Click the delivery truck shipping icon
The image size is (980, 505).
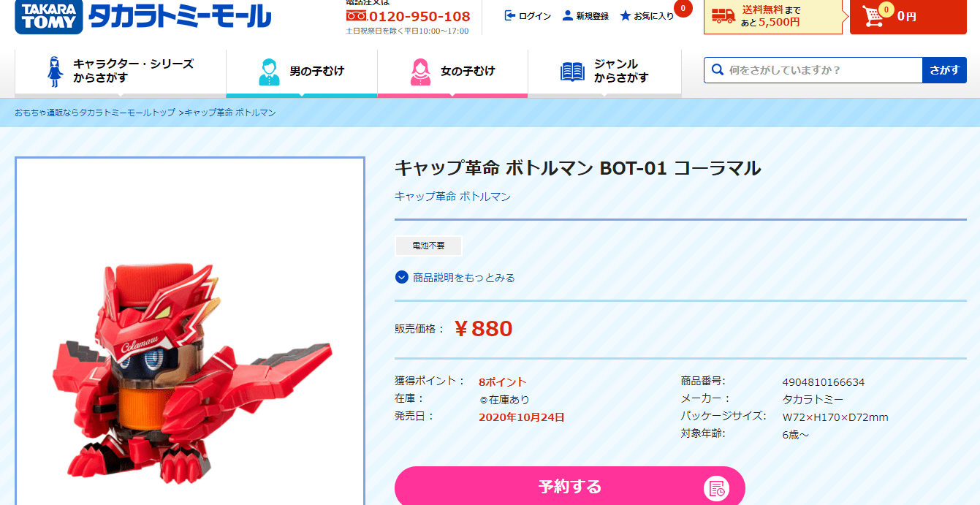(x=723, y=15)
